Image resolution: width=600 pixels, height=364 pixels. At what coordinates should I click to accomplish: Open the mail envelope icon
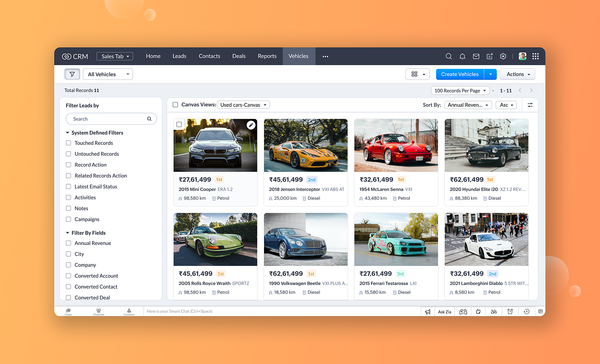[x=476, y=56]
